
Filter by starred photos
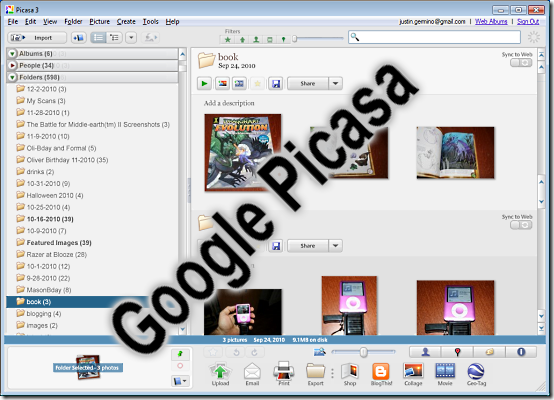click(228, 40)
